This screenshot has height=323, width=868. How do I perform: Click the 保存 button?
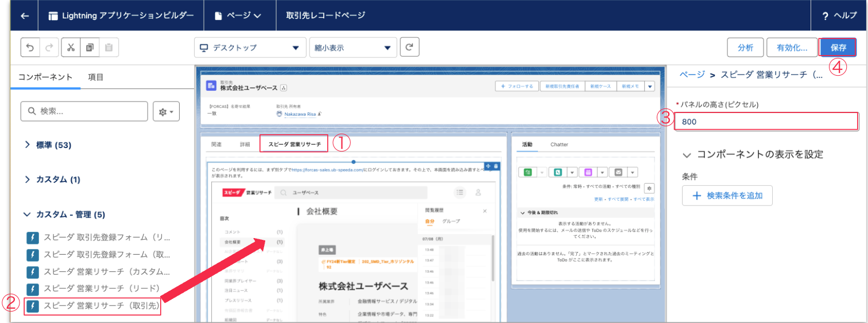coord(838,48)
